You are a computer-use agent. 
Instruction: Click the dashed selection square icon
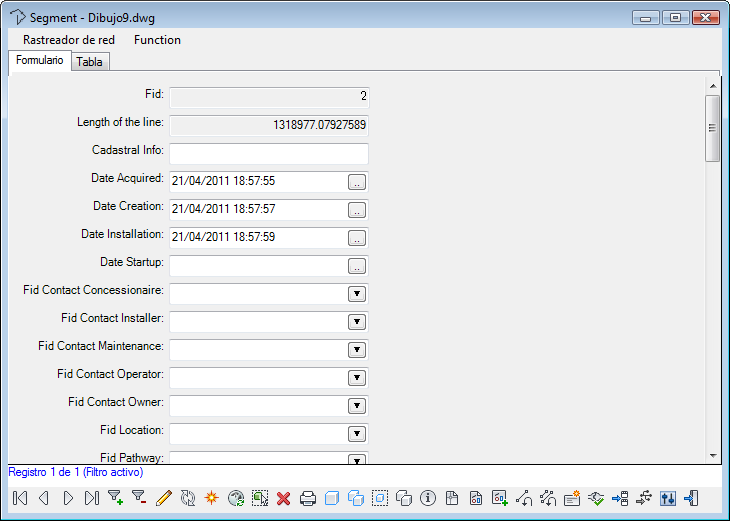(380, 498)
